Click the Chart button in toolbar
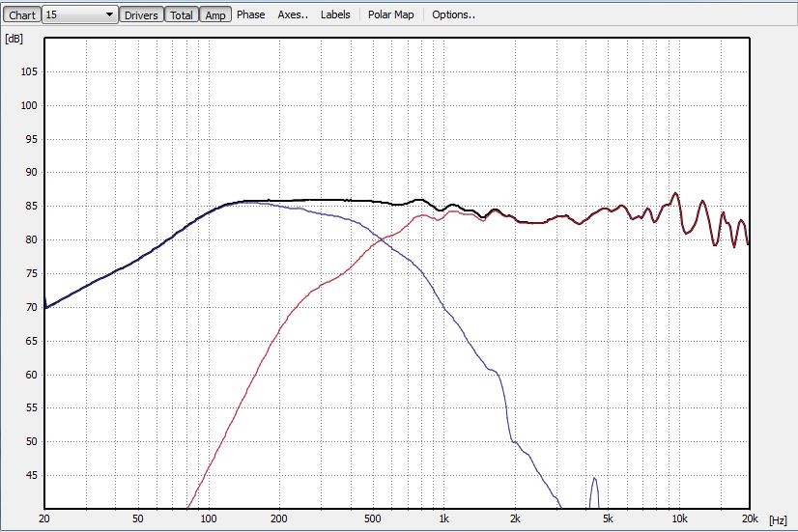This screenshot has height=532, width=798. tap(21, 14)
